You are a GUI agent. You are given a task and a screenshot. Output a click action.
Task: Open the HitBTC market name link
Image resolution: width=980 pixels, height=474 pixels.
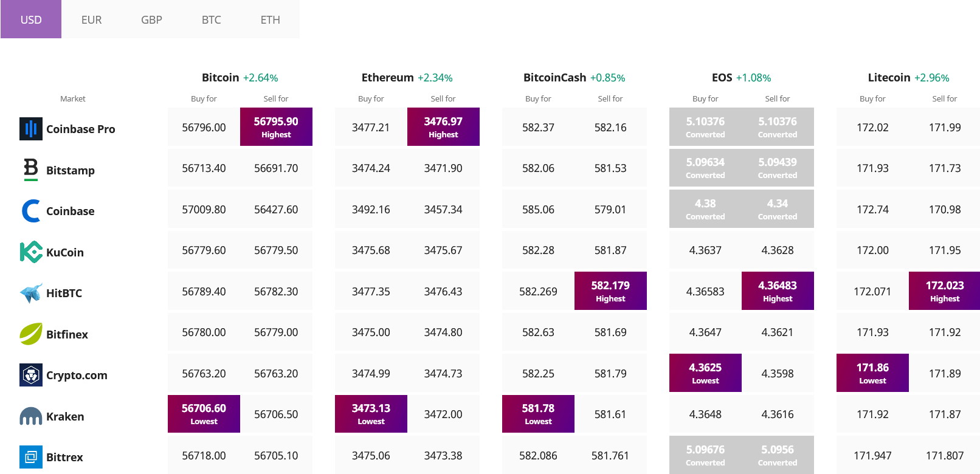point(64,293)
